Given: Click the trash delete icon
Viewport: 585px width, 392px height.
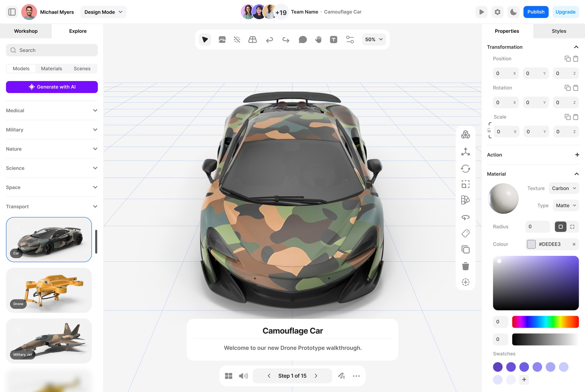Looking at the screenshot, I should [x=465, y=266].
